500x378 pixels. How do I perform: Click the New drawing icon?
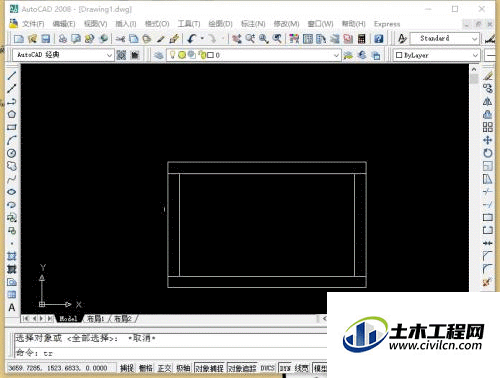point(19,39)
